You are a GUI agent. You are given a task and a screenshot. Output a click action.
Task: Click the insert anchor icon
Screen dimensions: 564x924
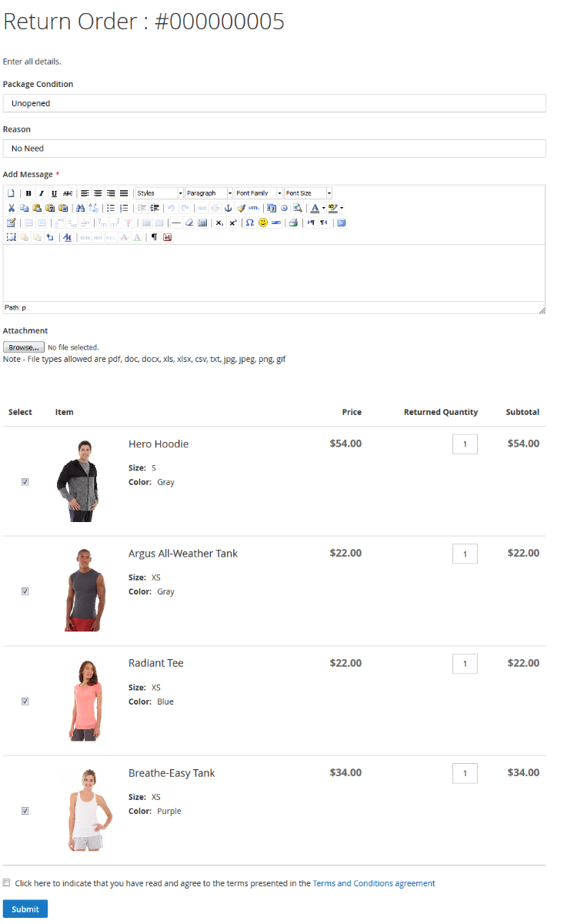[x=228, y=208]
